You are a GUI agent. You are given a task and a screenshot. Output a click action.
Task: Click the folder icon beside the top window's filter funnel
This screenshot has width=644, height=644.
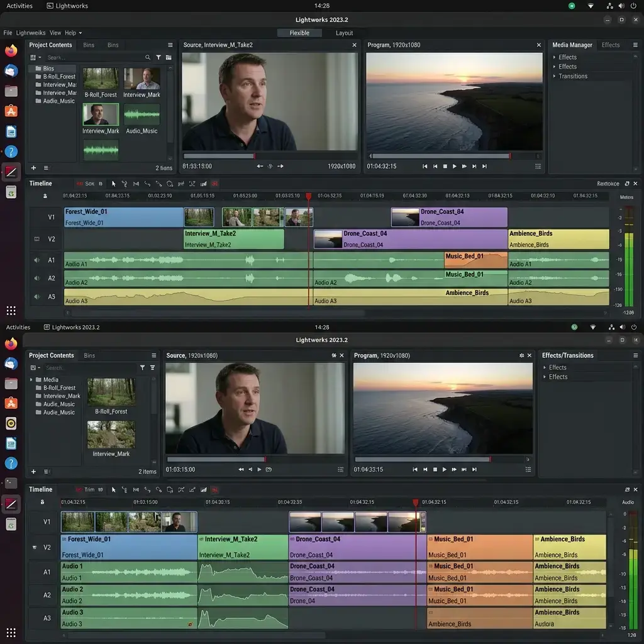169,57
